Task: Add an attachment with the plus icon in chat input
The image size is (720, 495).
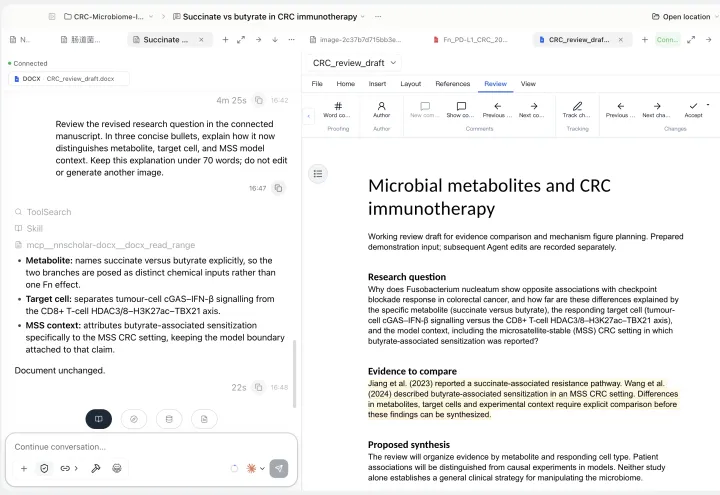Action: click(24, 468)
